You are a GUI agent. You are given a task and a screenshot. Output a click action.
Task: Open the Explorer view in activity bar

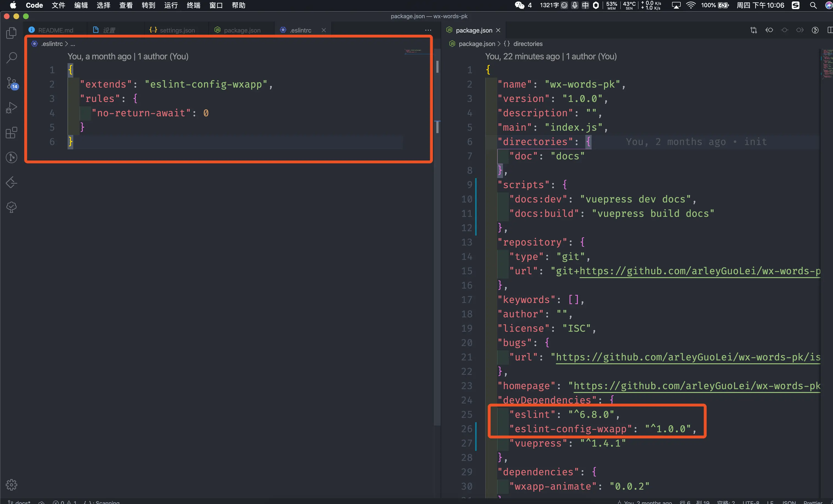tap(12, 33)
